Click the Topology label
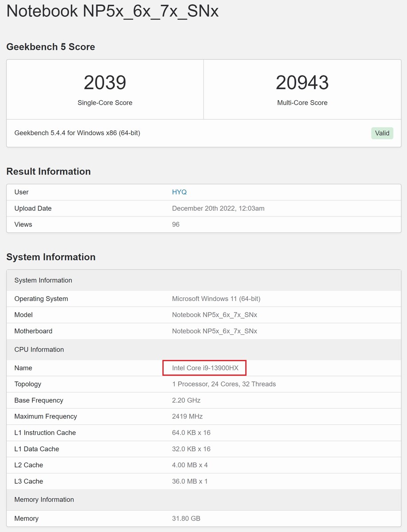Screen dimensions: 407x532 [27, 384]
